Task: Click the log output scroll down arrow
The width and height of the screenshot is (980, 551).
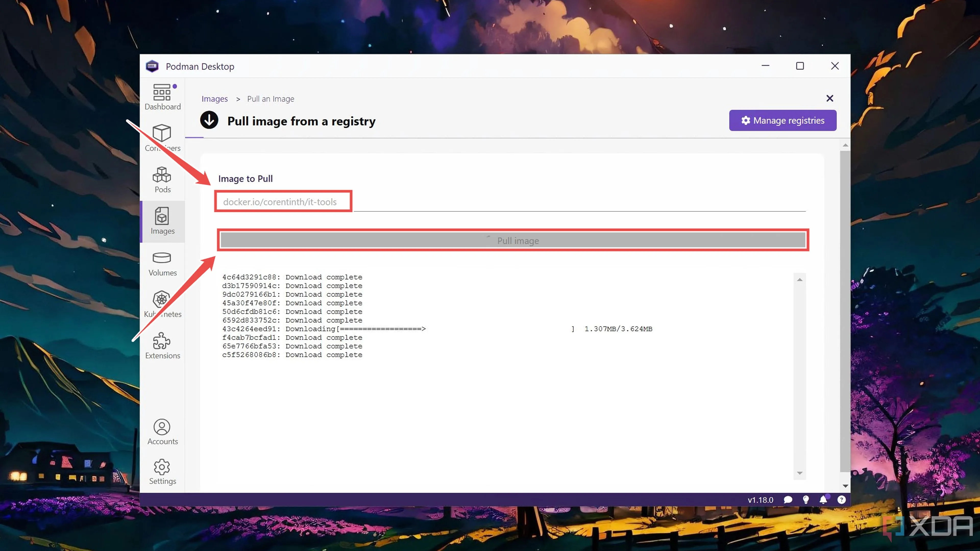Action: click(800, 473)
